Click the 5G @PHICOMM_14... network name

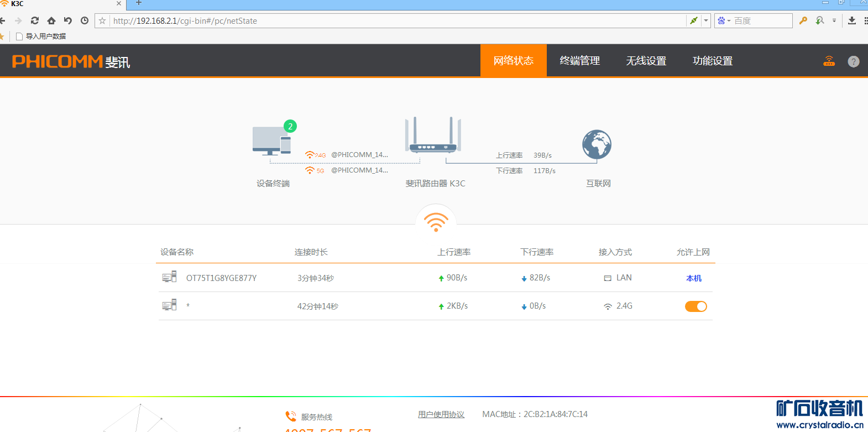359,170
